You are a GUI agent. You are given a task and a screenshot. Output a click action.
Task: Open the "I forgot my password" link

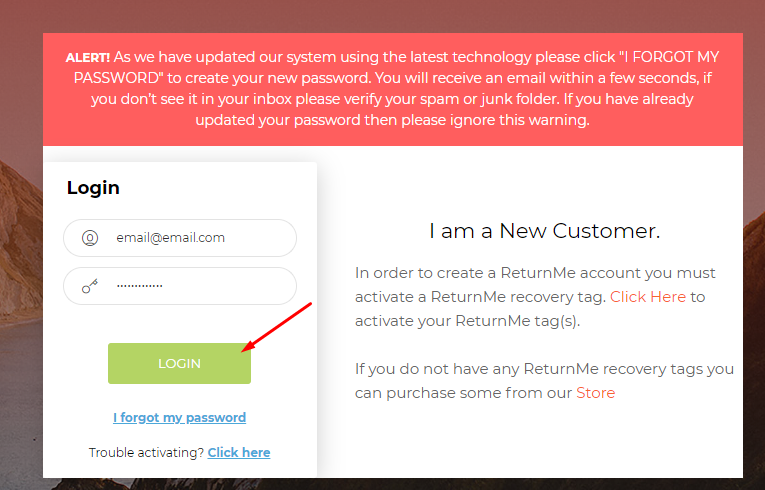(179, 417)
